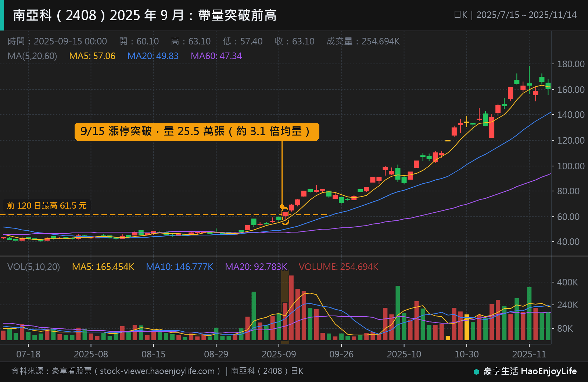588x382 pixels.
Task: Click the tallest green volume bar near 2025-10
Action: pos(398,313)
